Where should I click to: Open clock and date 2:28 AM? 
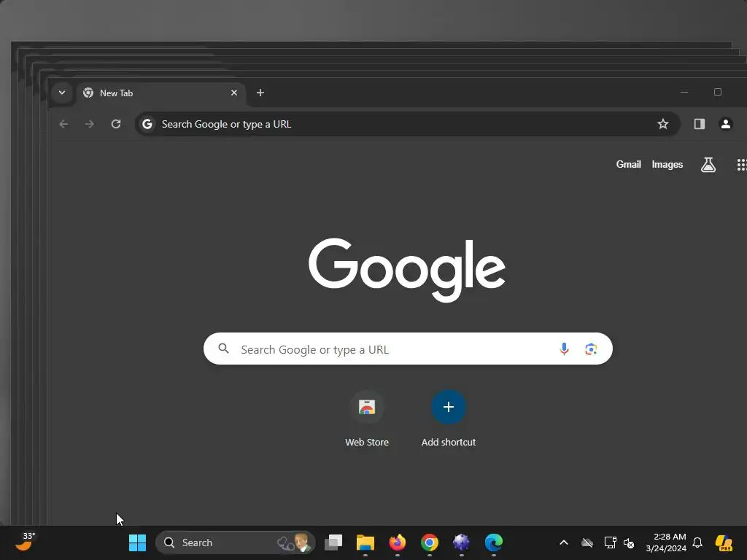click(666, 542)
